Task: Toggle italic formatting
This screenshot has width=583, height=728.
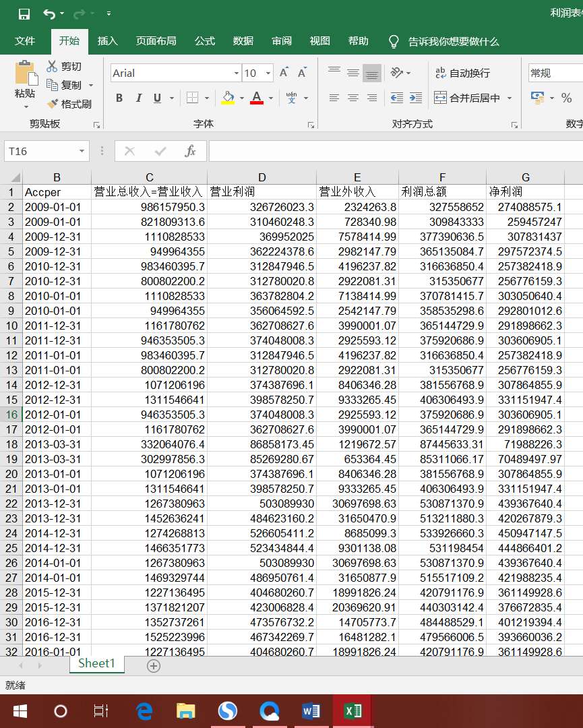Action: tap(138, 98)
